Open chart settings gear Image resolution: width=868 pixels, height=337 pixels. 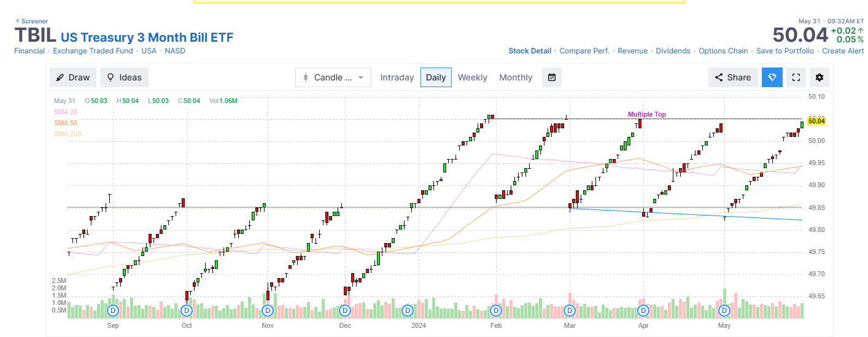tap(819, 77)
